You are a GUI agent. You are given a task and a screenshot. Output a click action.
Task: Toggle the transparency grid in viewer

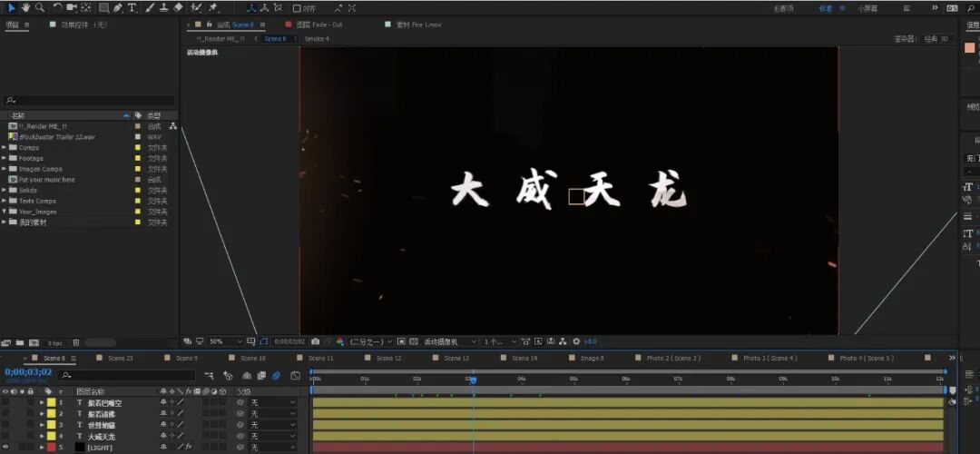coord(414,341)
